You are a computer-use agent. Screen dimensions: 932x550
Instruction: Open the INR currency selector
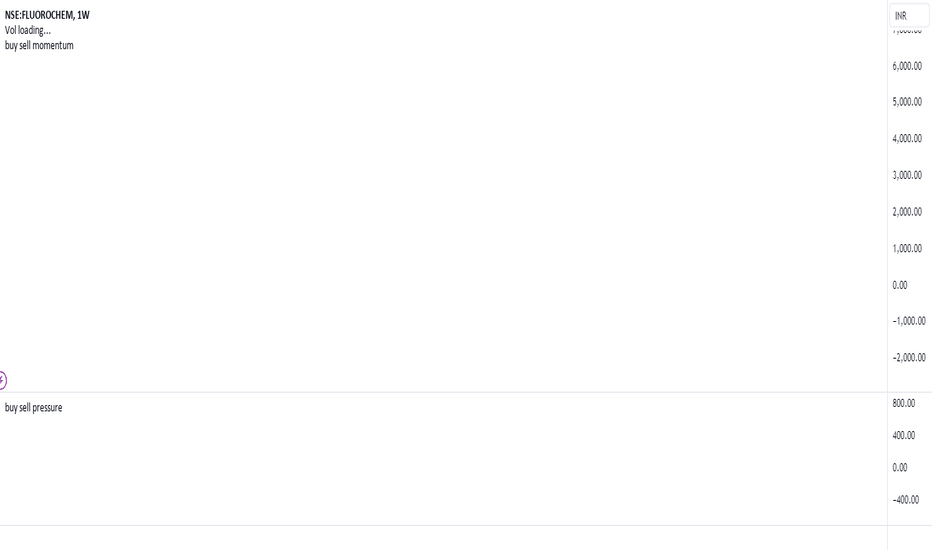click(909, 16)
